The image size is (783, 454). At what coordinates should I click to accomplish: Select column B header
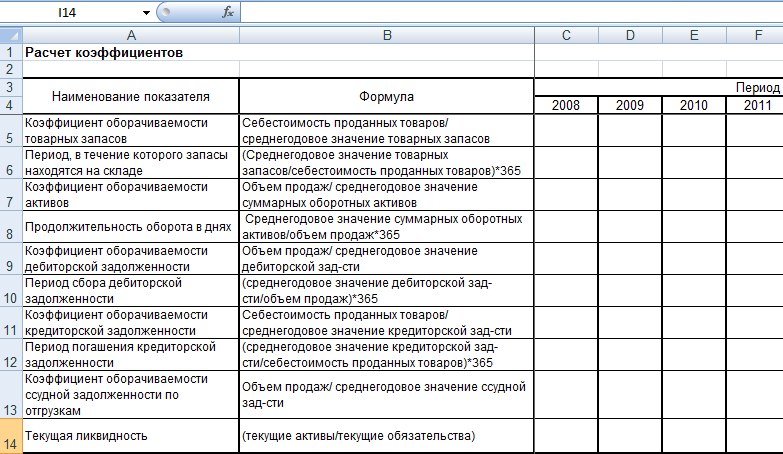pyautogui.click(x=387, y=35)
